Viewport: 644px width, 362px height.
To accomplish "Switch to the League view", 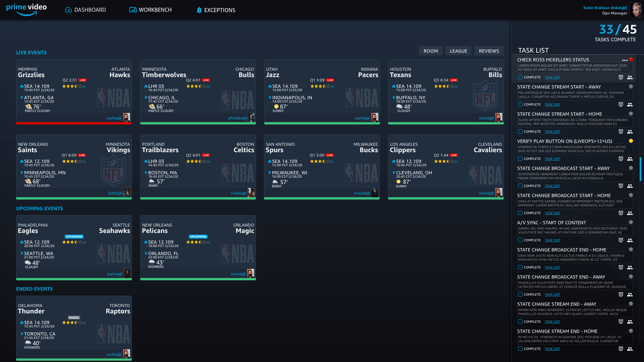I will pos(458,51).
